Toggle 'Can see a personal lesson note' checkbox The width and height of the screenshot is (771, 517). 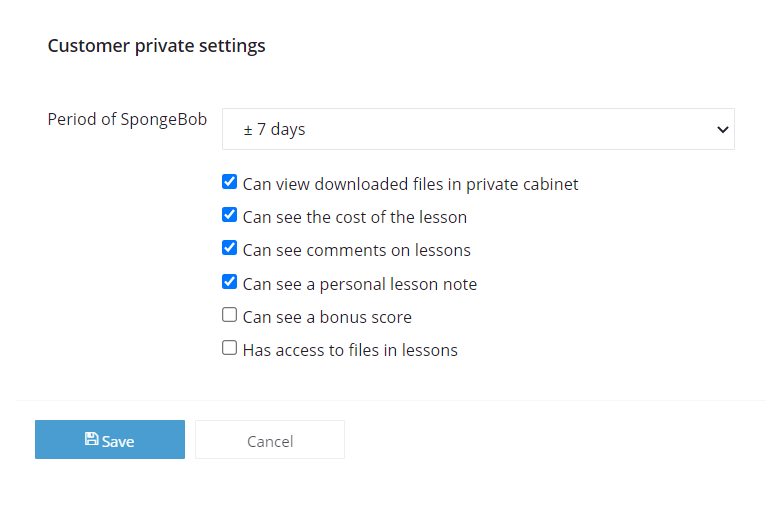[x=230, y=282]
